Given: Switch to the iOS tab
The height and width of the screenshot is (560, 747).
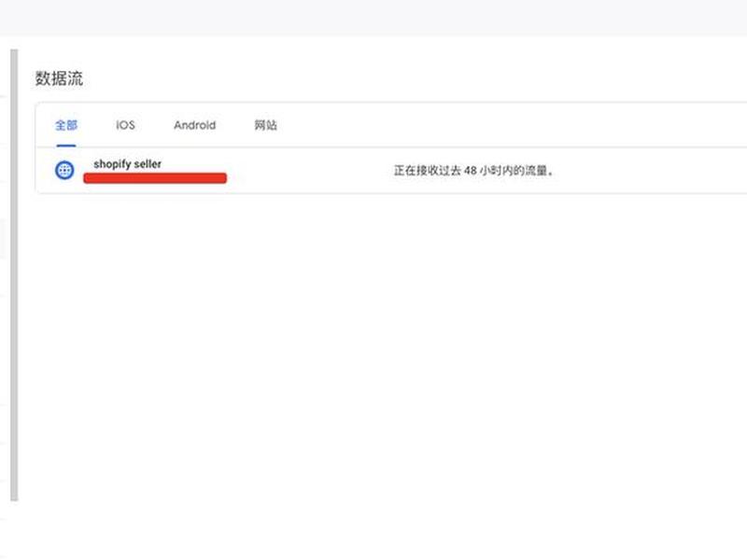Looking at the screenshot, I should pos(125,125).
